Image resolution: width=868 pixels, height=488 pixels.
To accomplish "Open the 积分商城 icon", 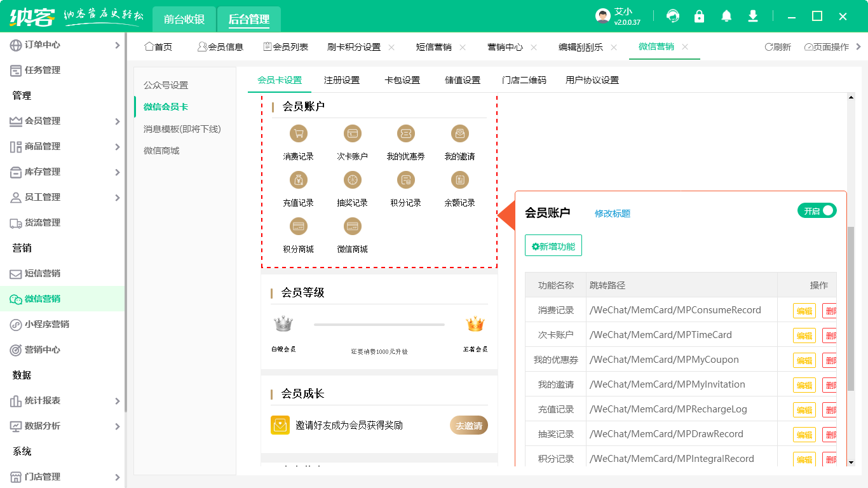I will tap(299, 227).
